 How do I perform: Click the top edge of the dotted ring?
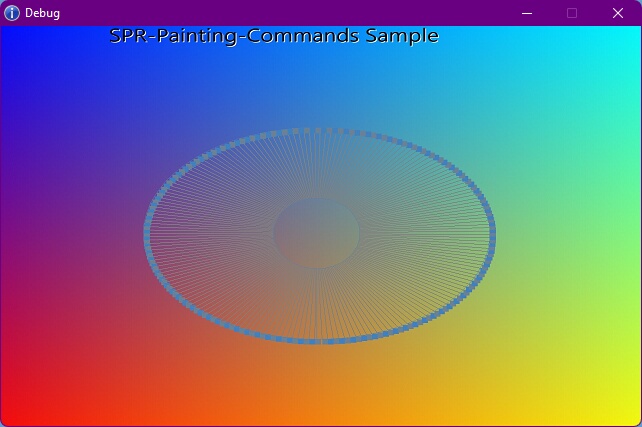coord(318,129)
